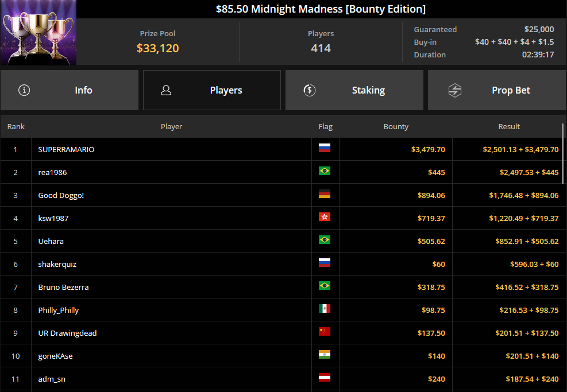Click China flag for UR Drawingdead
The height and width of the screenshot is (392, 567).
click(x=325, y=332)
